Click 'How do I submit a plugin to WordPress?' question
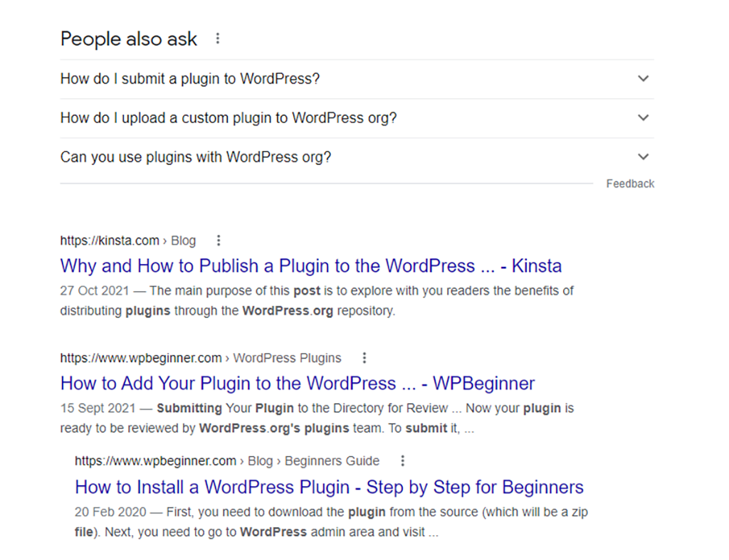The width and height of the screenshot is (729, 560). pos(190,78)
